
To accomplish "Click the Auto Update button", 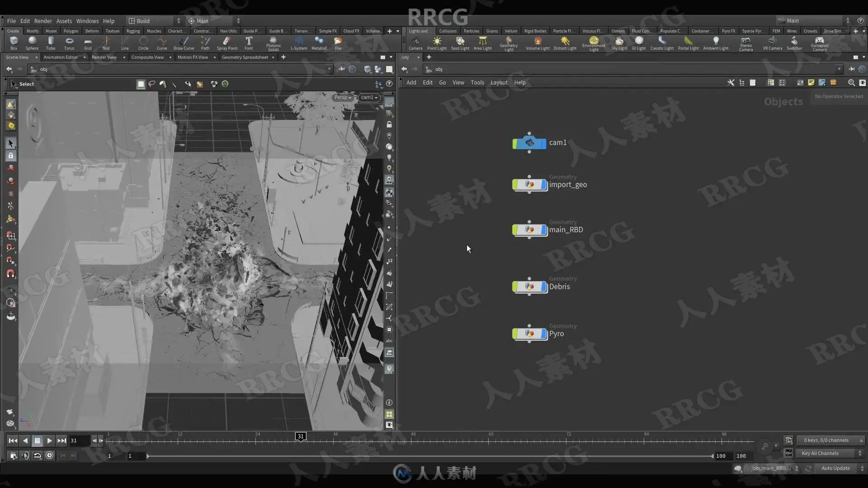I will click(x=835, y=468).
